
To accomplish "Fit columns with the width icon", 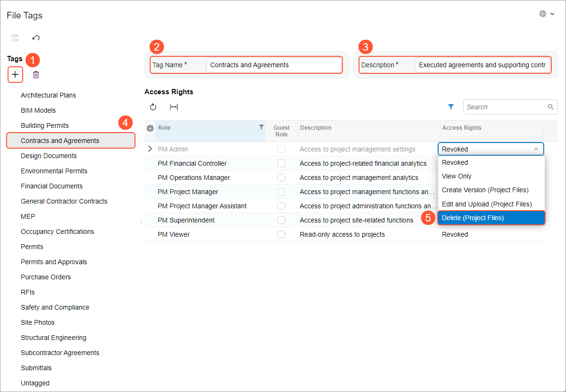I will (174, 107).
